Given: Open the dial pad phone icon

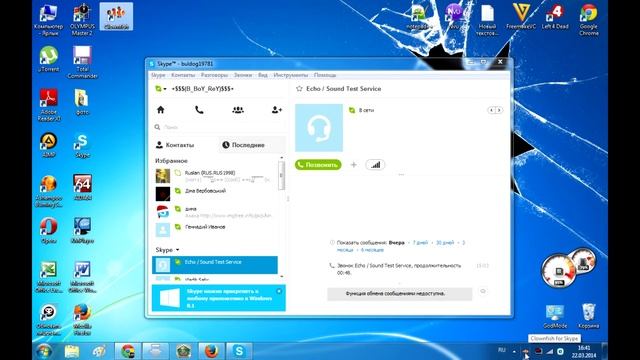Looking at the screenshot, I should click(x=199, y=110).
